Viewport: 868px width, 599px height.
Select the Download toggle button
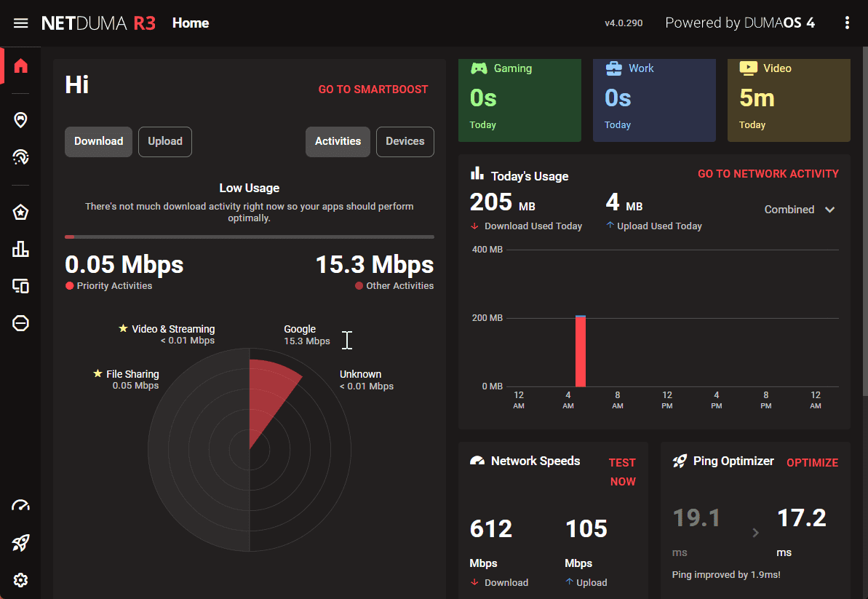(x=98, y=142)
